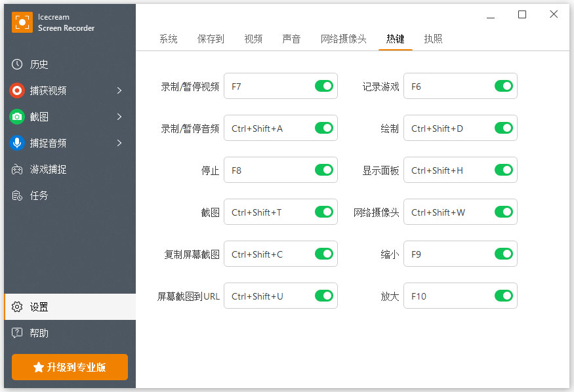Viewport: 574px width, 392px height.
Task: Expand the 捕捉音频 chevron
Action: point(120,143)
